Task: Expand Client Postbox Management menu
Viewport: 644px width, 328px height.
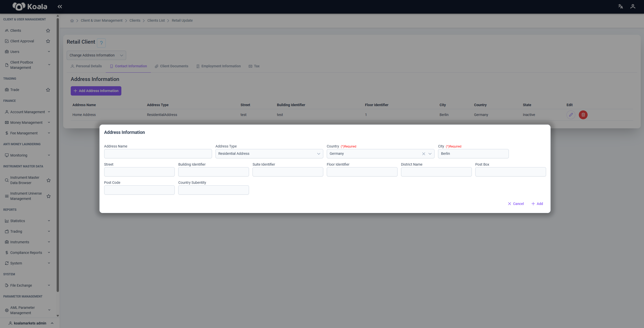Action: [x=49, y=65]
